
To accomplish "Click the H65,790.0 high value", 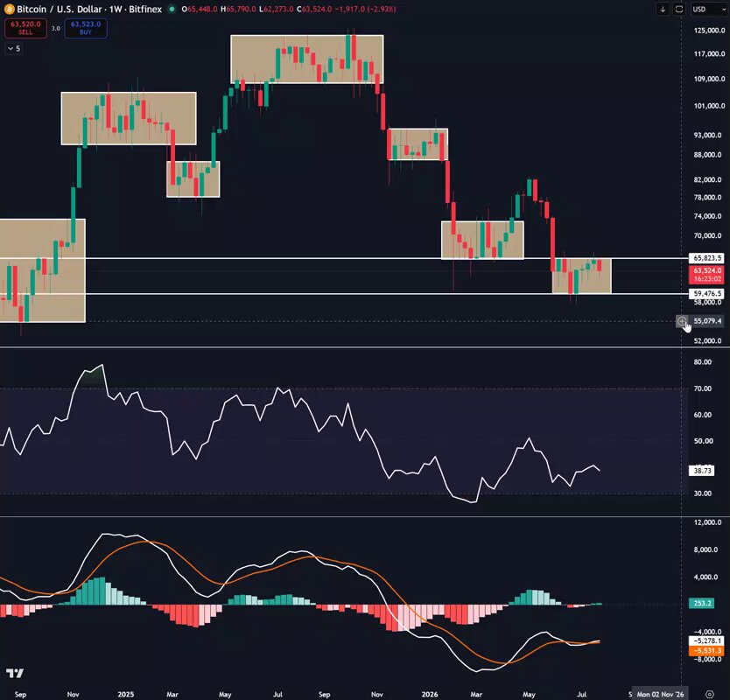I will pos(238,9).
